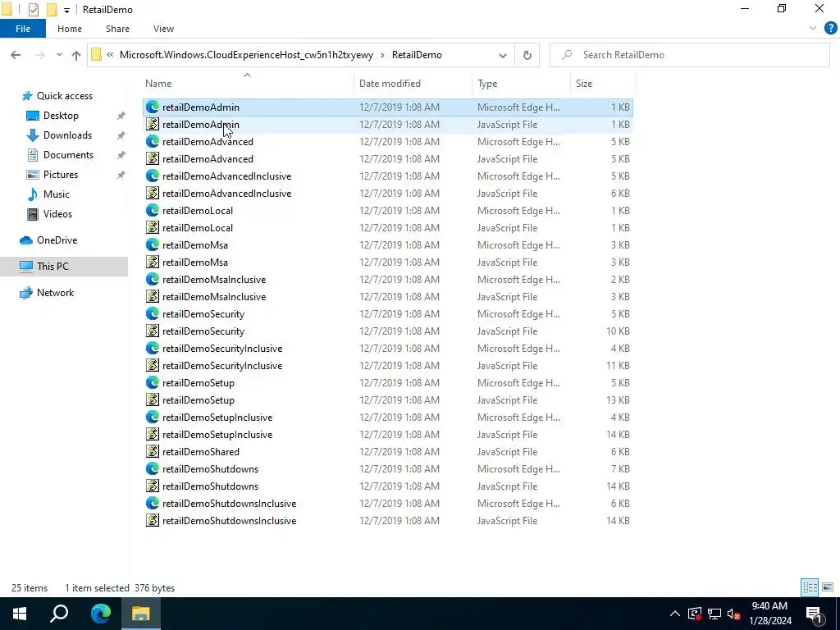This screenshot has height=630, width=840.
Task: Click Microsoft.Windows.CloudExperienceHost breadcrumb in address bar
Action: pyautogui.click(x=246, y=55)
